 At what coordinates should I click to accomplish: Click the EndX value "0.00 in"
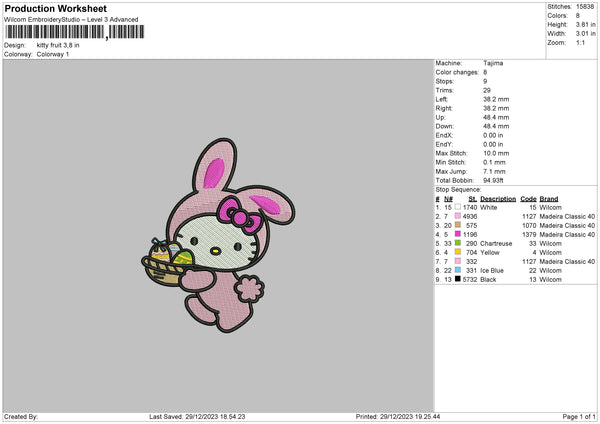click(x=493, y=135)
